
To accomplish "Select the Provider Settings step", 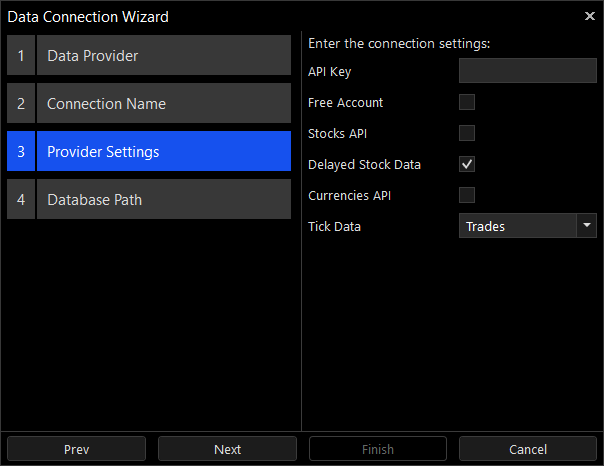I will pyautogui.click(x=163, y=152).
